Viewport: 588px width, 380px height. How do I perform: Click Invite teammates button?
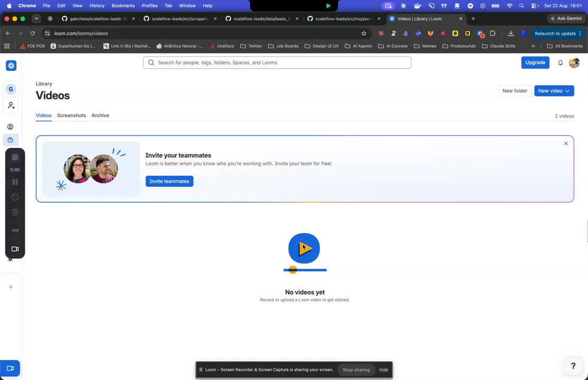click(x=169, y=181)
